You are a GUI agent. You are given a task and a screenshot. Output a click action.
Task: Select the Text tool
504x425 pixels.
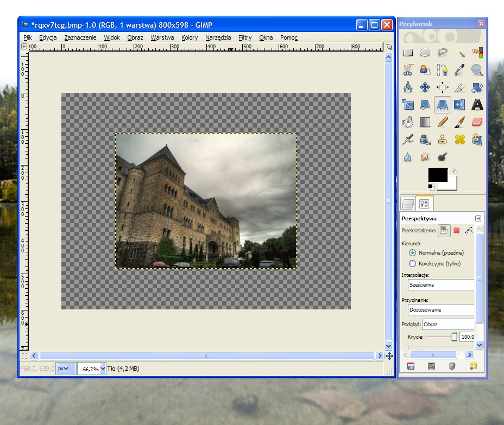tap(477, 105)
